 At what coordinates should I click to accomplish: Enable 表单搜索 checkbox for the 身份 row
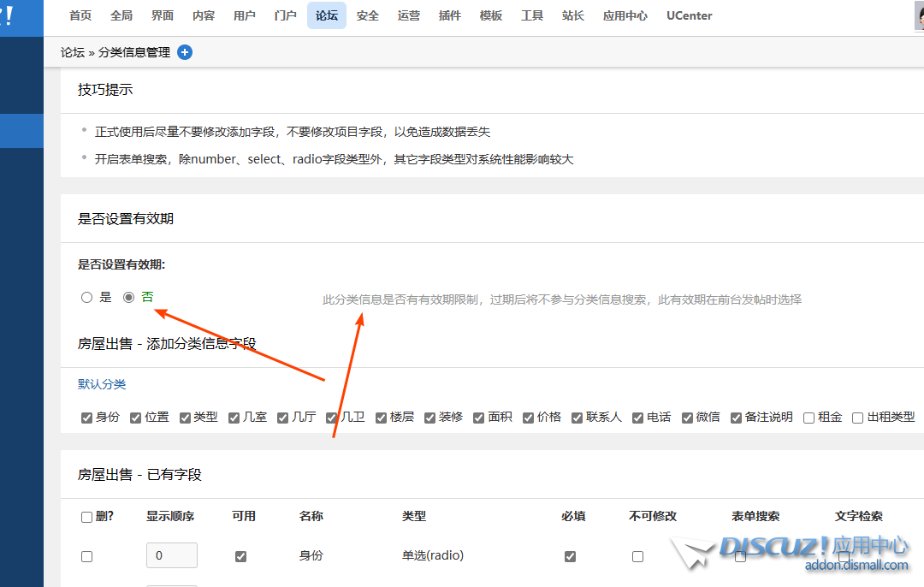click(740, 555)
